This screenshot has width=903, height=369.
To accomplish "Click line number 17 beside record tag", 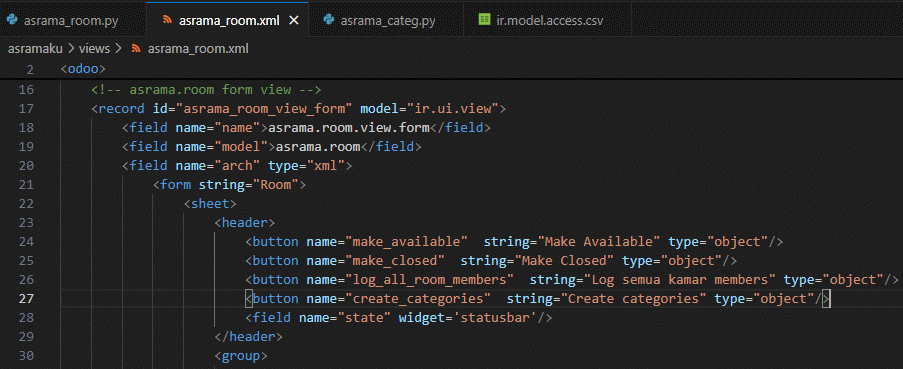I will [x=27, y=108].
